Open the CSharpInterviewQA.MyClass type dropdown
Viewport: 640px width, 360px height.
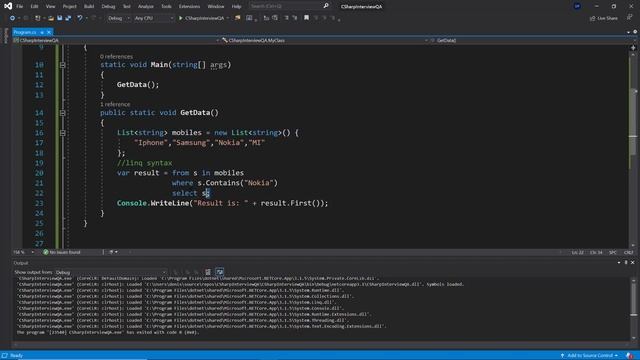(325, 40)
